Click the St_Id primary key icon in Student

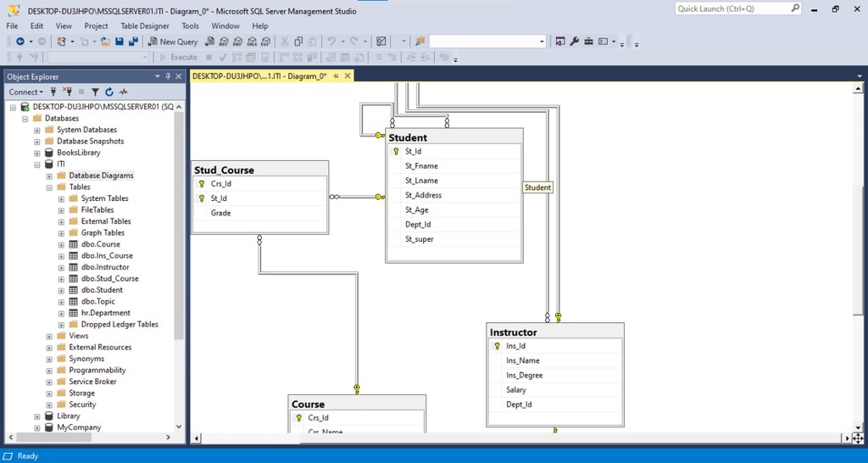click(x=396, y=151)
